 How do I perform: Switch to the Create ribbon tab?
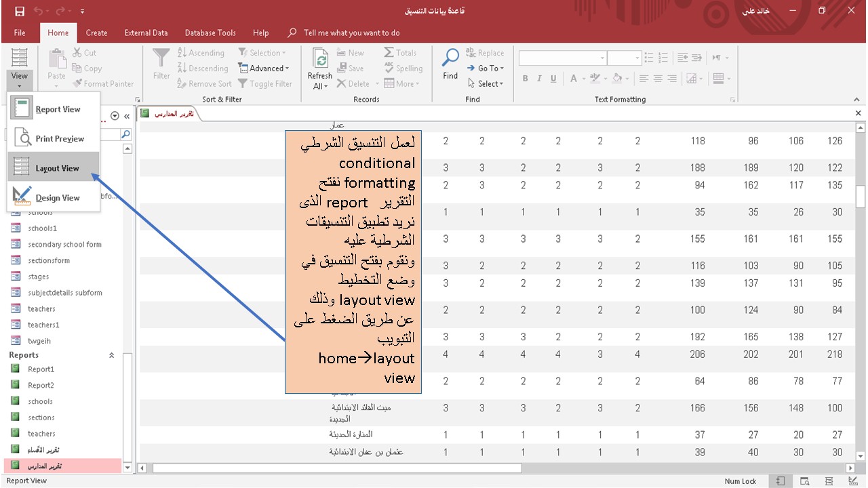(96, 33)
